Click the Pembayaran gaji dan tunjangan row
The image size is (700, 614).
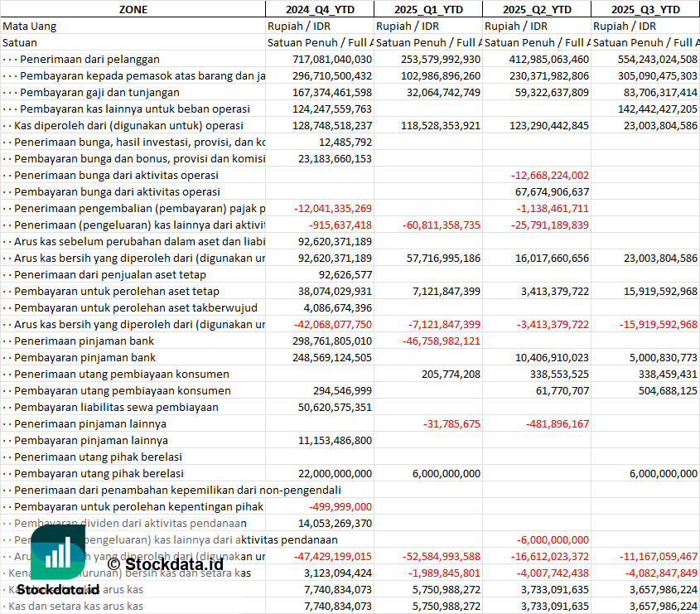point(97,92)
